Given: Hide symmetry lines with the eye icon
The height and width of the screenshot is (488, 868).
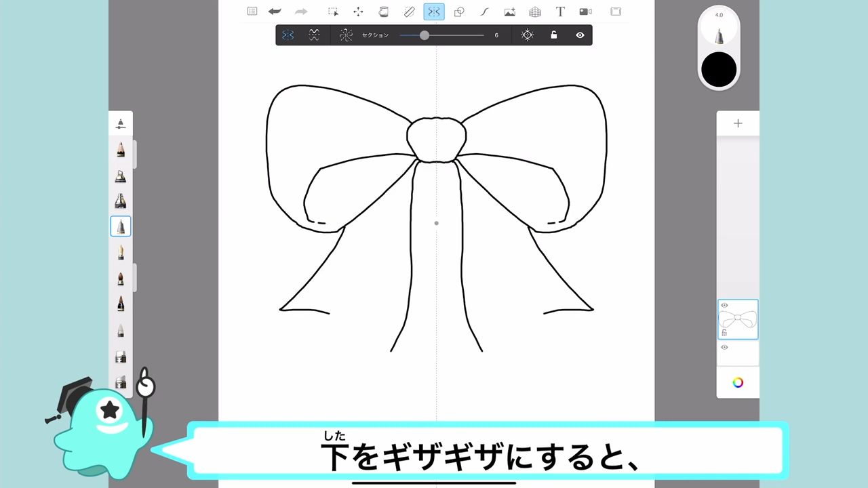Looking at the screenshot, I should 580,35.
